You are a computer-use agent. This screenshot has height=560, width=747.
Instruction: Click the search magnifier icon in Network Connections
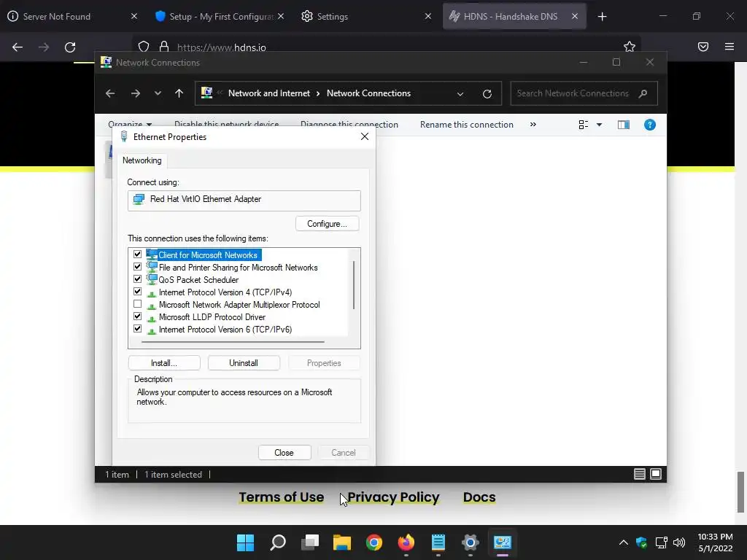pos(643,93)
